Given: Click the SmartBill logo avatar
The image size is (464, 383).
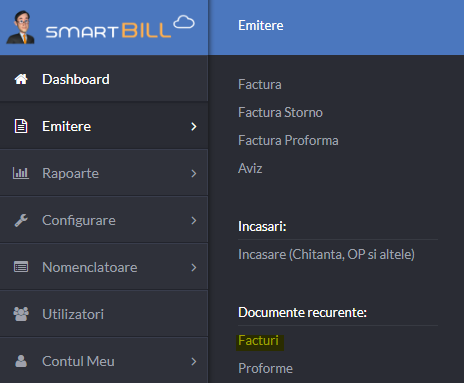Looking at the screenshot, I should [21, 27].
